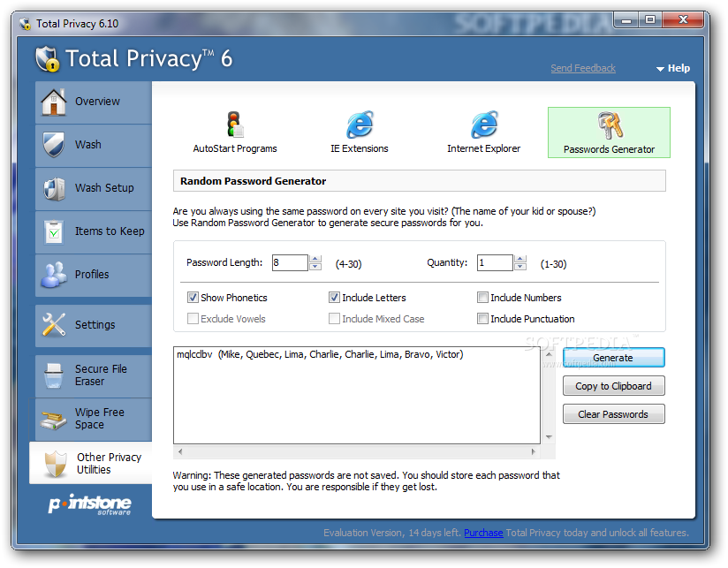
Task: Click the Random Password Generator heading
Action: tap(253, 181)
